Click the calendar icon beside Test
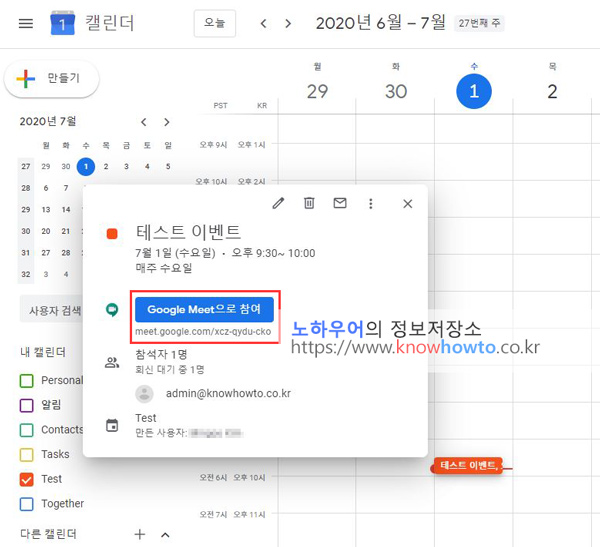This screenshot has height=547, width=600. point(112,425)
